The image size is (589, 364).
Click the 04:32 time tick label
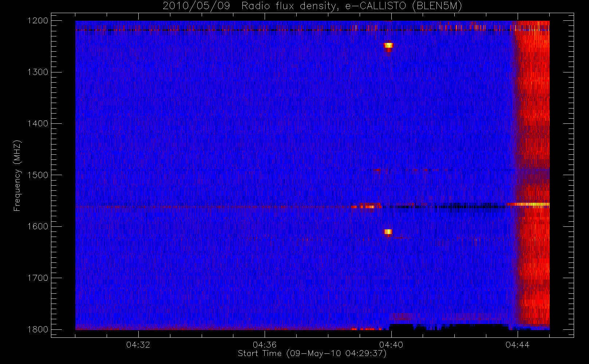(138, 345)
